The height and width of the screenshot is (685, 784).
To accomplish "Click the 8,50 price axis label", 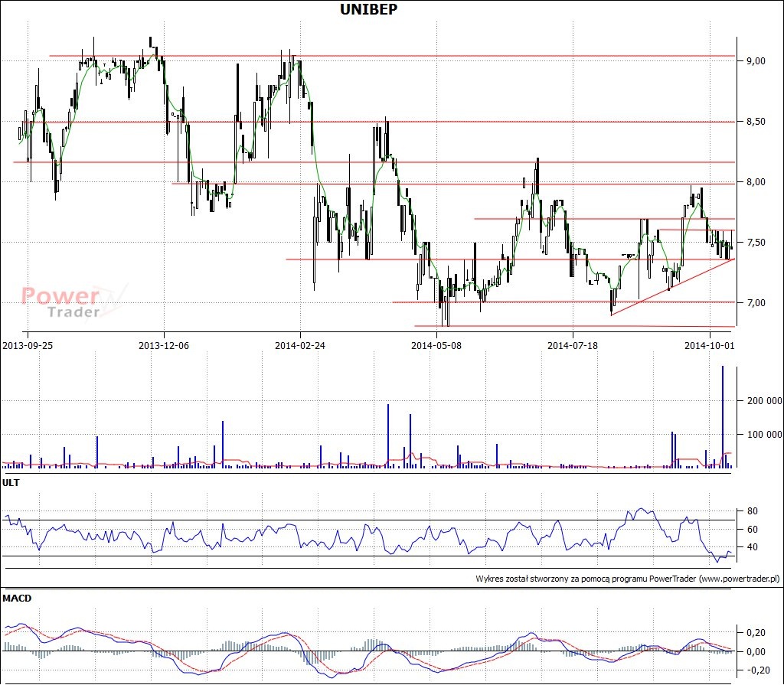I will pyautogui.click(x=756, y=122).
